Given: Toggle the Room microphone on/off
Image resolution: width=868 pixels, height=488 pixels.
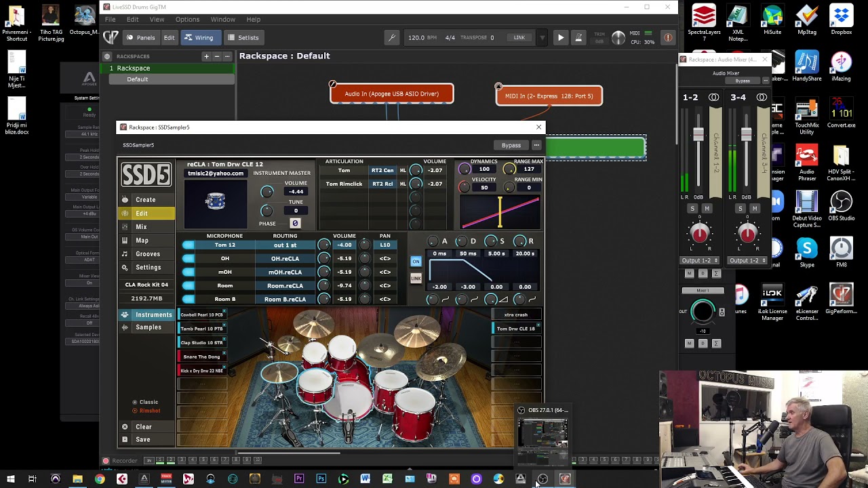Looking at the screenshot, I should click(189, 285).
